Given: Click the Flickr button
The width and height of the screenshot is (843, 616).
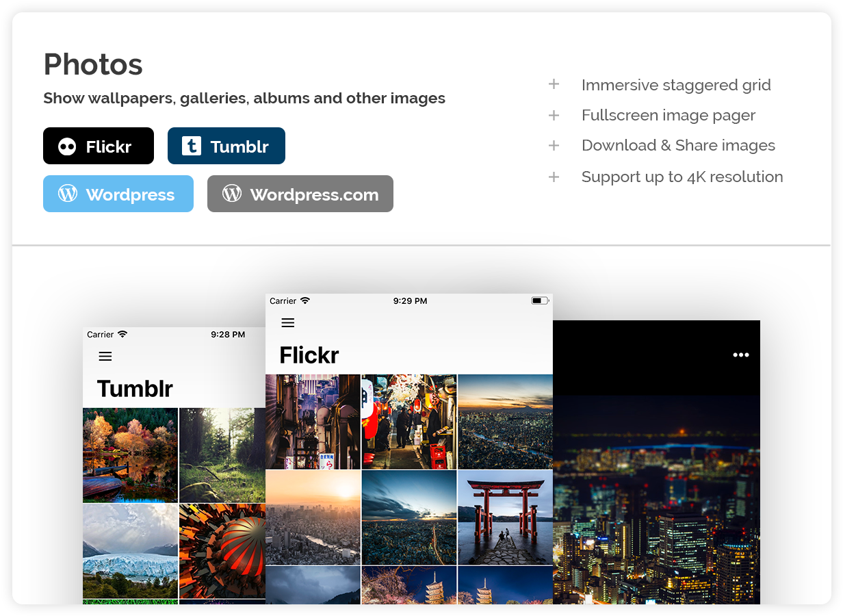Looking at the screenshot, I should [x=99, y=146].
